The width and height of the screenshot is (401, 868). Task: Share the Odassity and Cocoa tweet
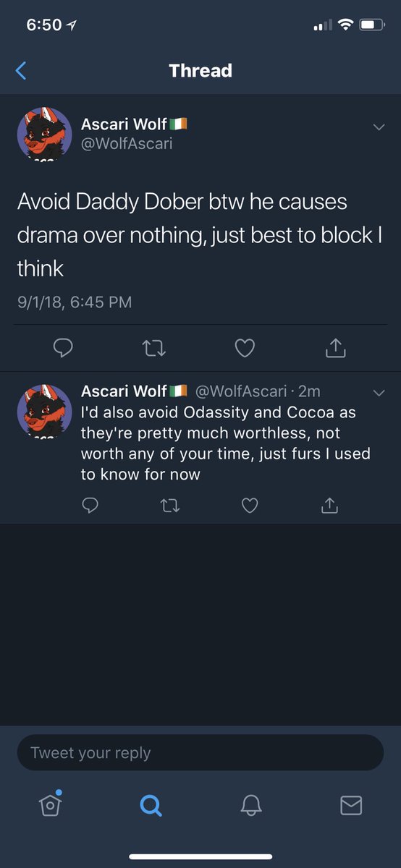329,505
